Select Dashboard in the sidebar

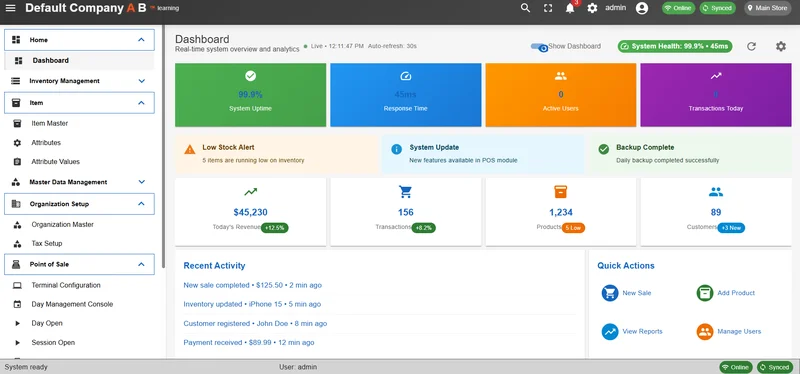79,61
